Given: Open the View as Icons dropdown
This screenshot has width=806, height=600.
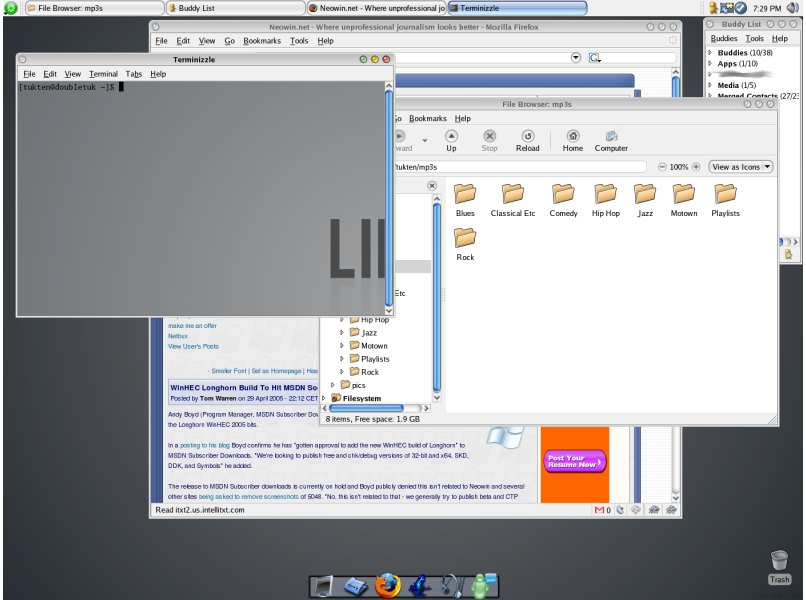Looking at the screenshot, I should [741, 167].
